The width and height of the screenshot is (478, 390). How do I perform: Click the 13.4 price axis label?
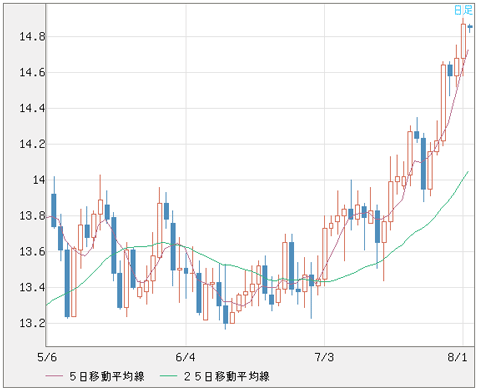tap(32, 287)
